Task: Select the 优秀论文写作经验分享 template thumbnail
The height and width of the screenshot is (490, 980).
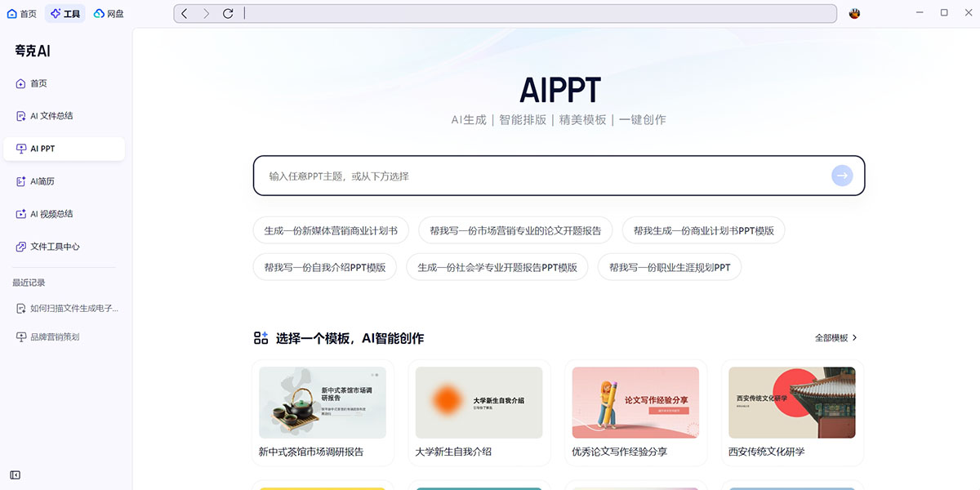Action: [x=635, y=403]
